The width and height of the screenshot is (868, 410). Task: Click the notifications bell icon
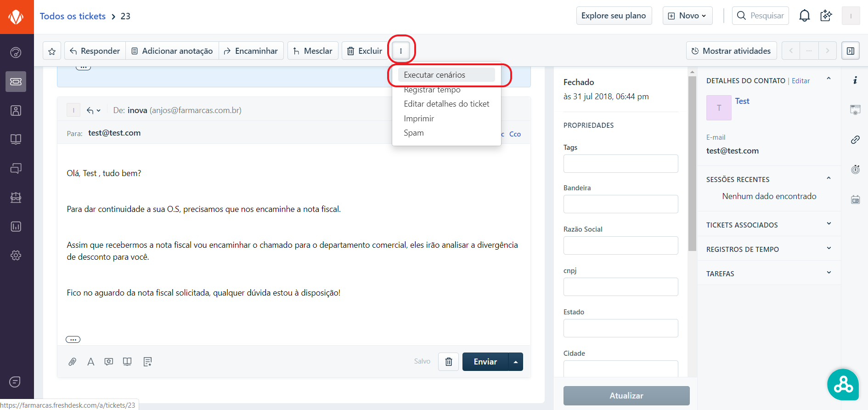(x=804, y=16)
